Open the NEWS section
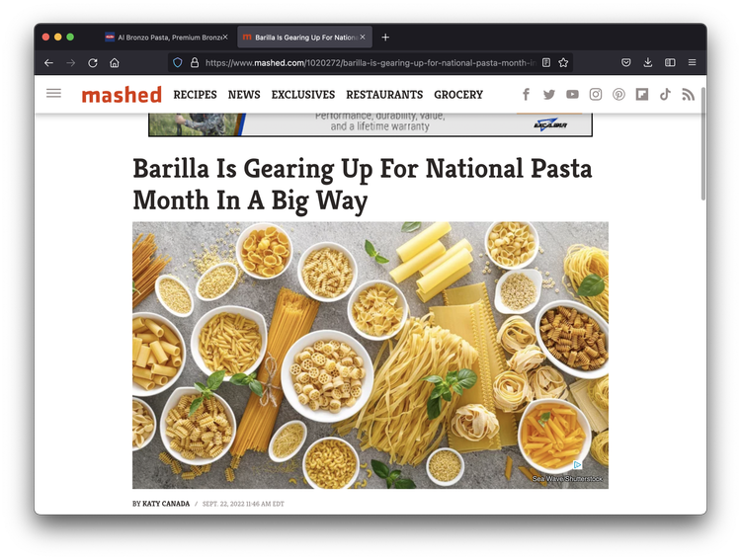Image resolution: width=741 pixels, height=560 pixels. pos(244,95)
